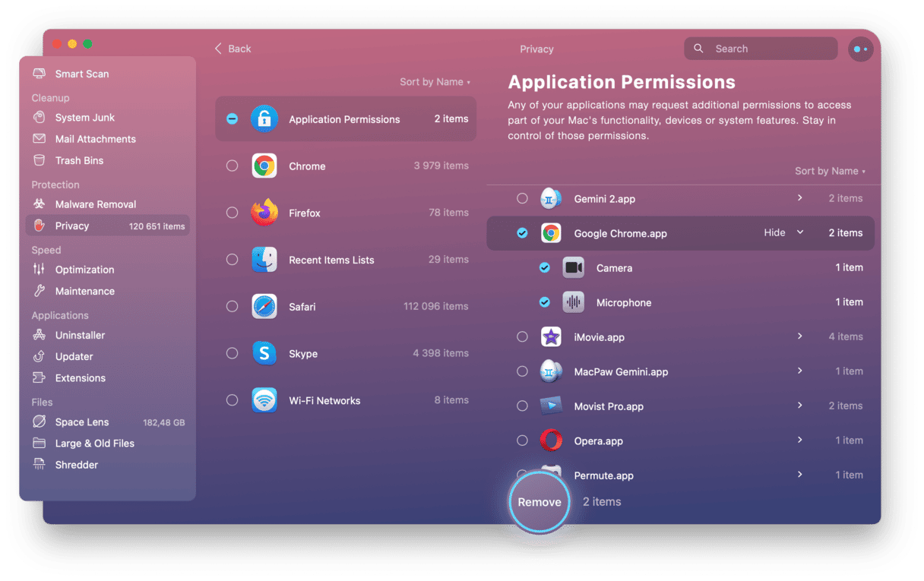924x581 pixels.
Task: Check the iMovie.app checkbox
Action: 522,336
